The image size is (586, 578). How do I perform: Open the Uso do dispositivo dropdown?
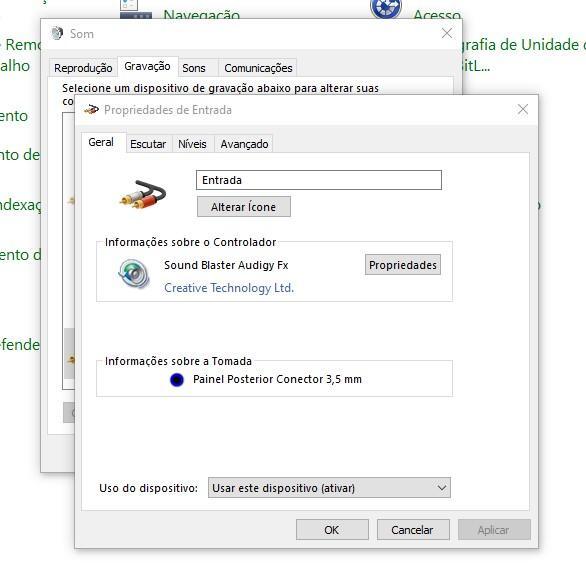click(x=329, y=488)
